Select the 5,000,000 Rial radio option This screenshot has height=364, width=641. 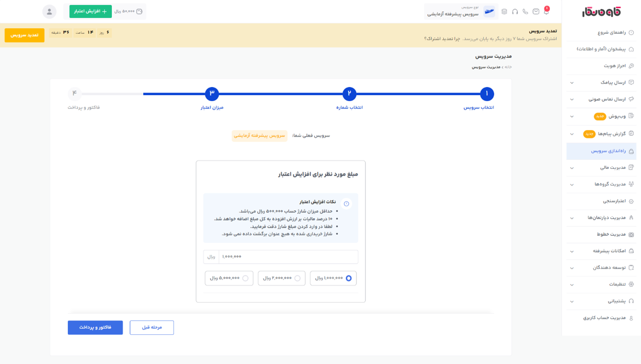click(245, 278)
